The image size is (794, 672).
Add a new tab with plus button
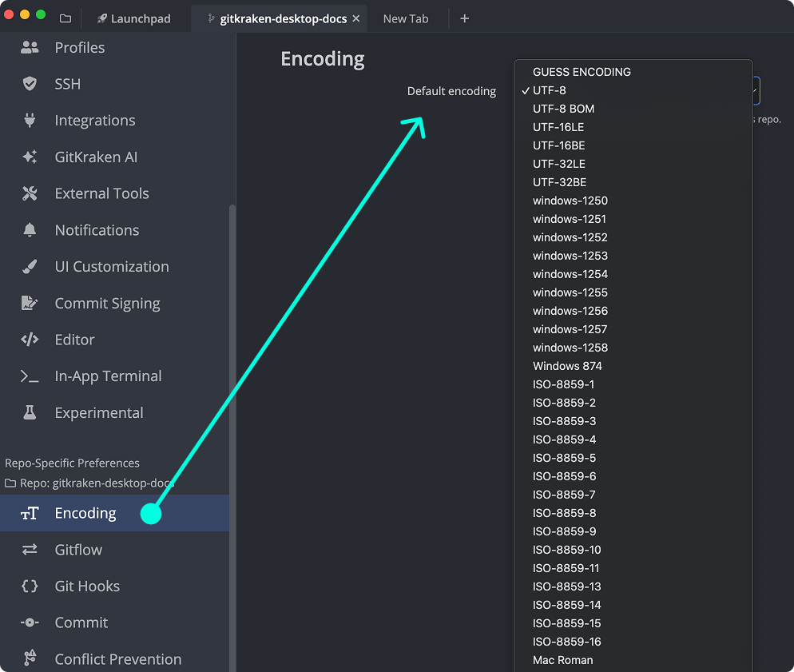point(465,18)
